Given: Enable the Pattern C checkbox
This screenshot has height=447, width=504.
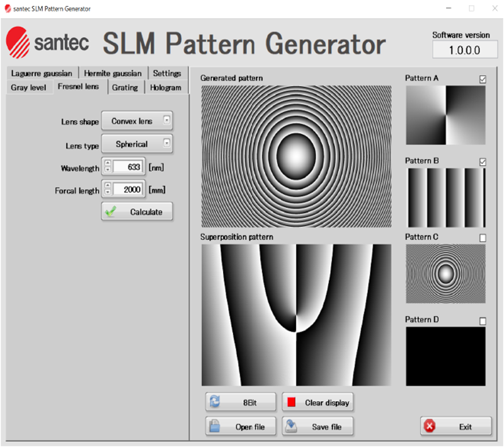Looking at the screenshot, I should (x=483, y=238).
